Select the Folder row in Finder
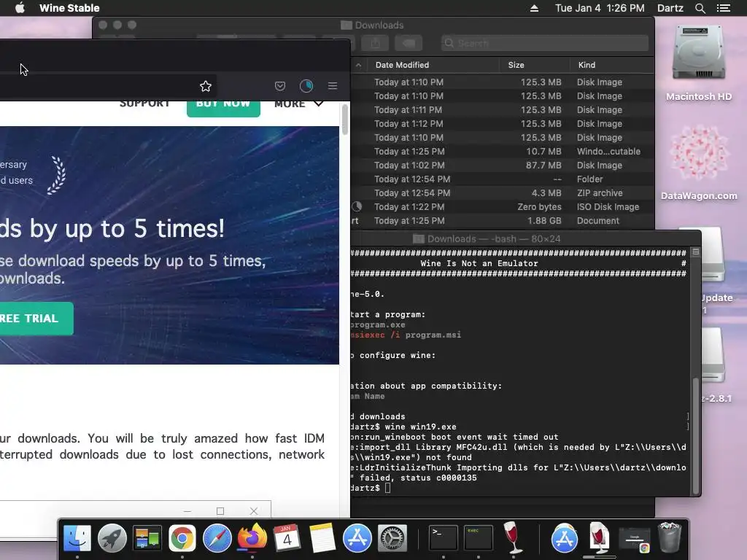The width and height of the screenshot is (747, 560). (502, 179)
